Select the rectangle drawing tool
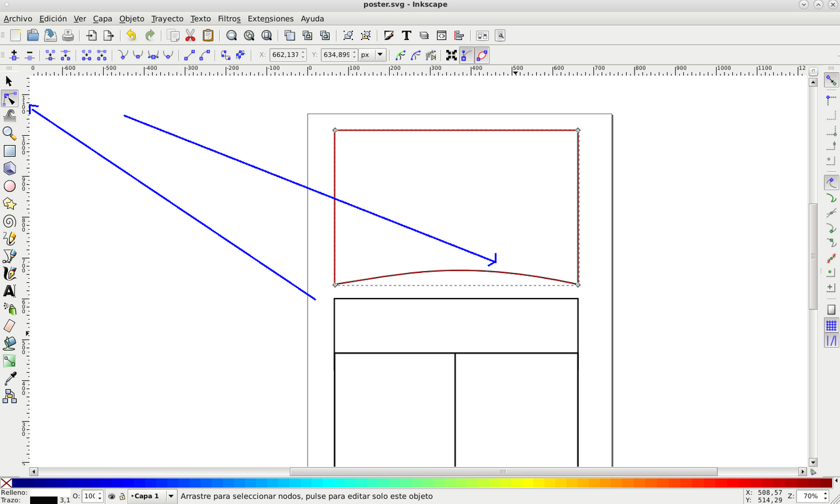 tap(9, 151)
